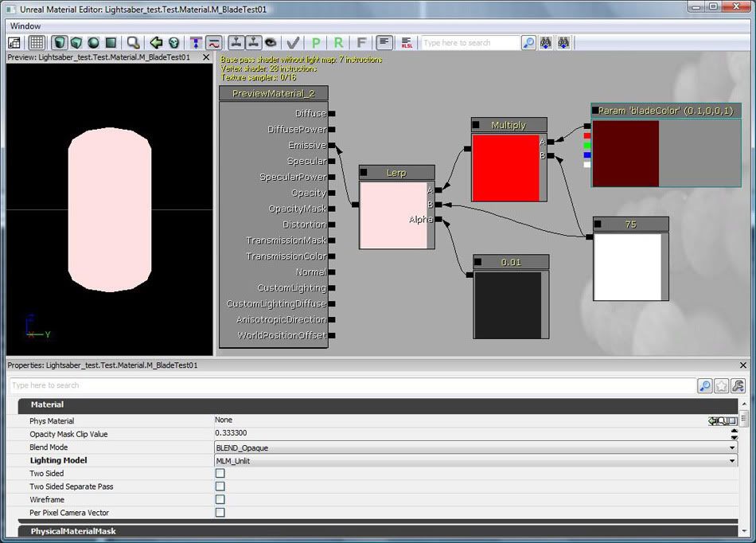Viewport: 756px width, 543px height.
Task: Click the search icon beside toolbar search box
Action: (x=529, y=43)
